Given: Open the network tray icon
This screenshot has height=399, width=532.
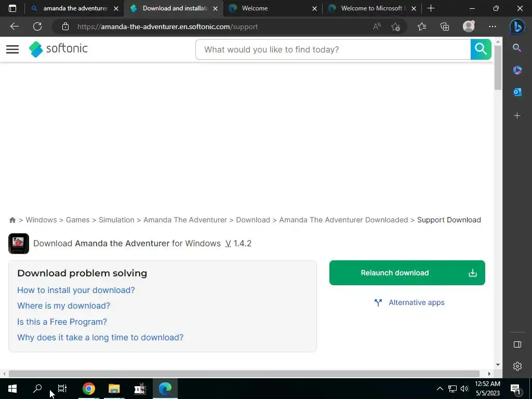Looking at the screenshot, I should pos(453,389).
